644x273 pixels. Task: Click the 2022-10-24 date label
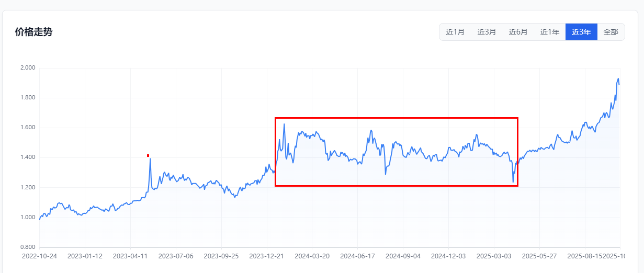[39, 256]
